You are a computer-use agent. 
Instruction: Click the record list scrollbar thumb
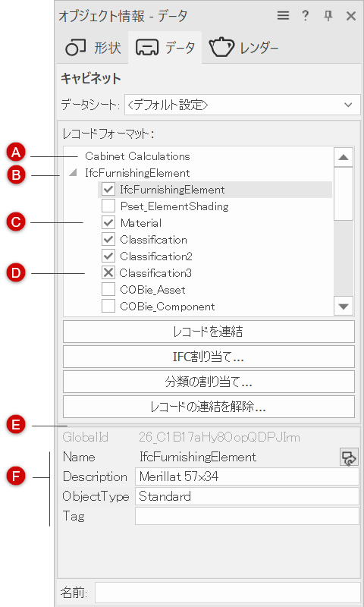point(344,193)
